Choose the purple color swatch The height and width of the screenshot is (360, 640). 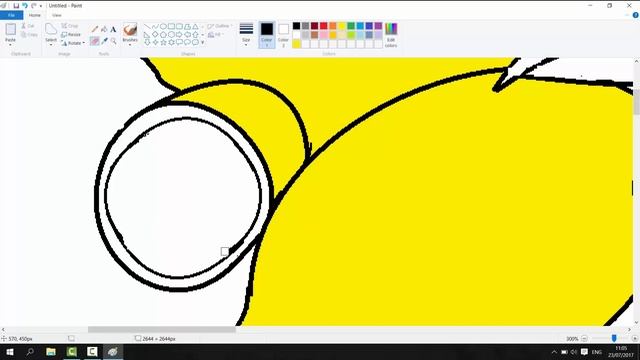378,26
